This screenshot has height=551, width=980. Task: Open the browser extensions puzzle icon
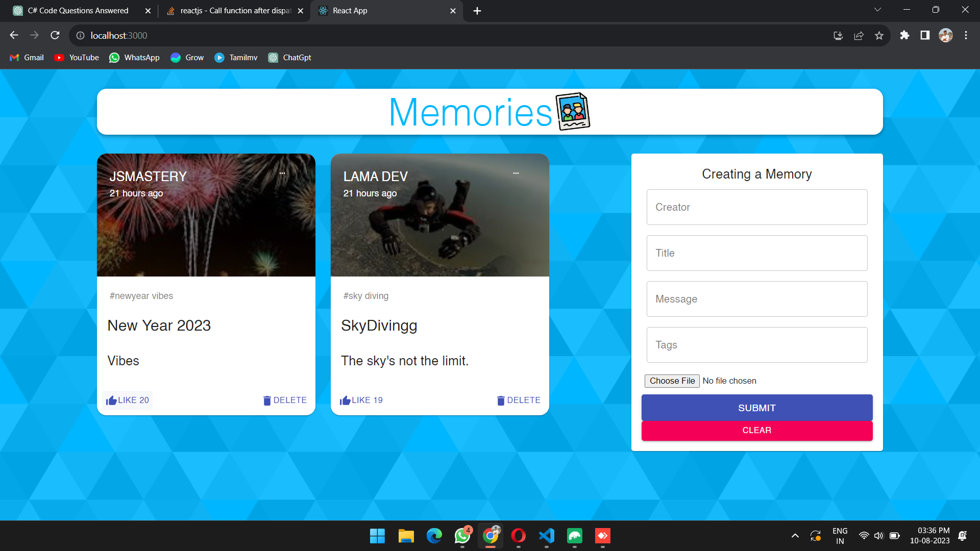point(904,35)
